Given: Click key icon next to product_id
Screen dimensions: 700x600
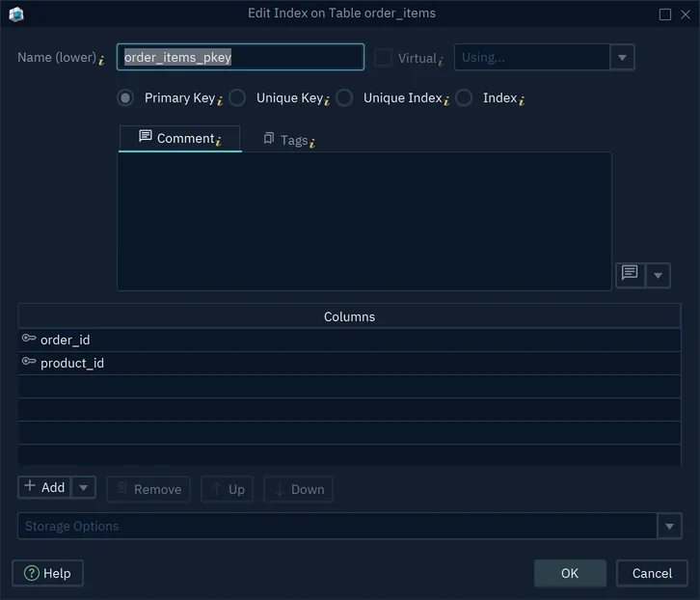Looking at the screenshot, I should coord(29,361).
